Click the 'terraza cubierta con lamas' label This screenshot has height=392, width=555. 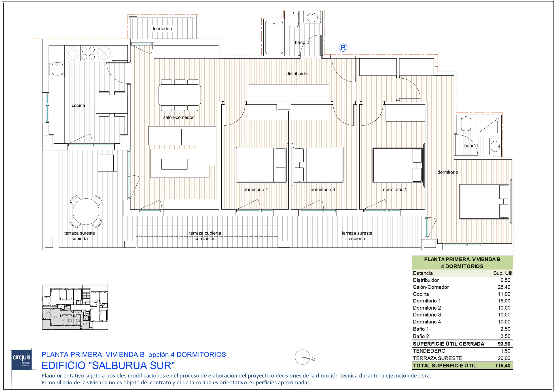[205, 236]
